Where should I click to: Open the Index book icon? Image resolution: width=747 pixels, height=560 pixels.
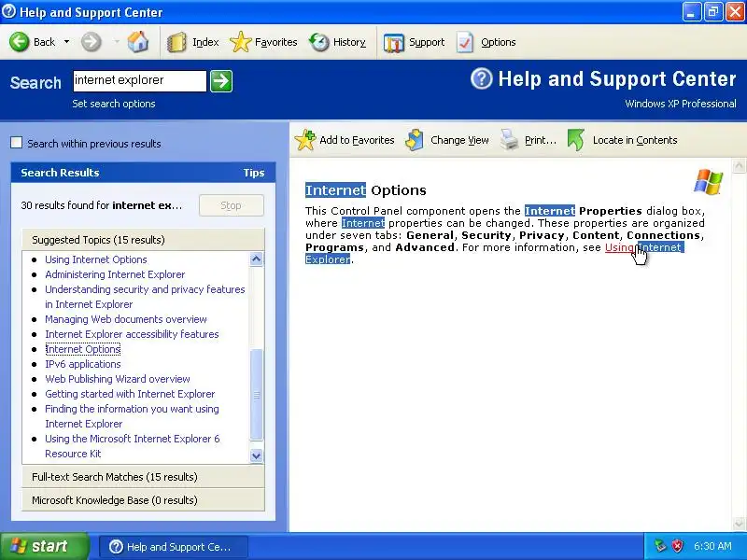coord(176,42)
